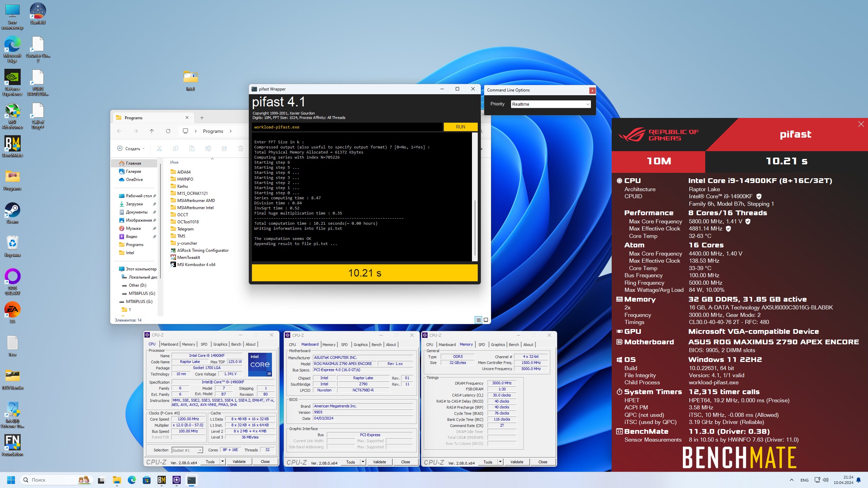
Task: Expand the computer breadcrumb chevron in Explorer
Action: pyautogui.click(x=196, y=131)
